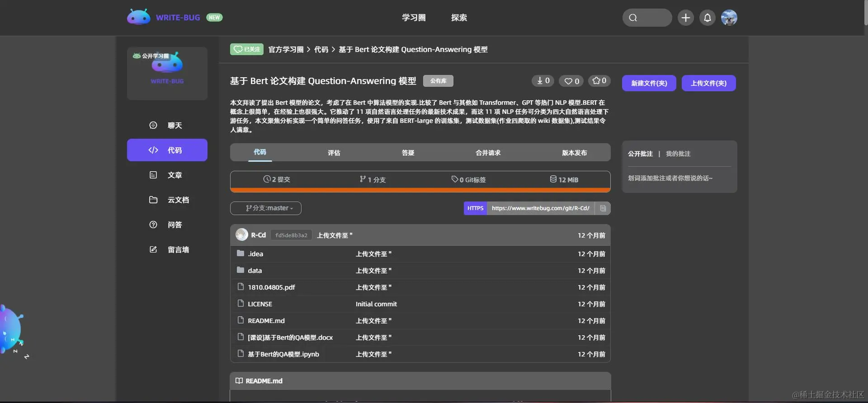Click 上传文件(夹) button

[x=709, y=83]
